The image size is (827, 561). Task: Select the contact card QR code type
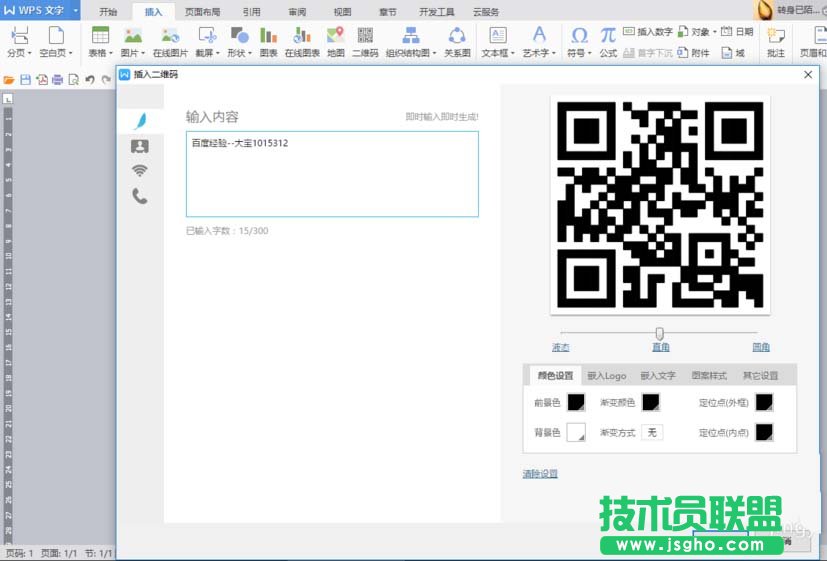[x=140, y=146]
